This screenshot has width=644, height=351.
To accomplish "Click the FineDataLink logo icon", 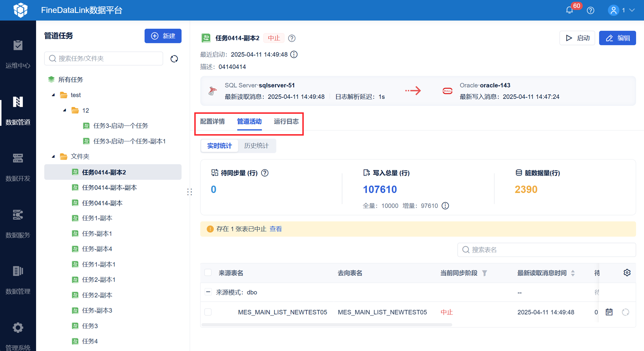I will 20,10.
